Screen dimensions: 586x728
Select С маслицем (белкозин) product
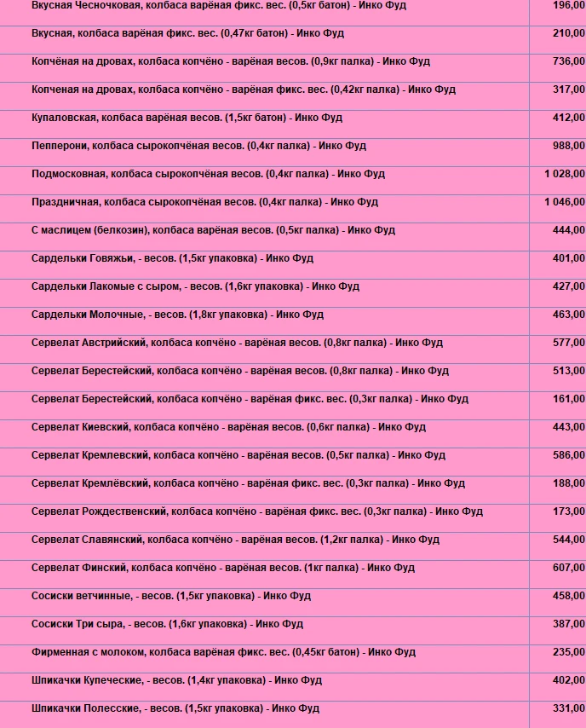[213, 230]
